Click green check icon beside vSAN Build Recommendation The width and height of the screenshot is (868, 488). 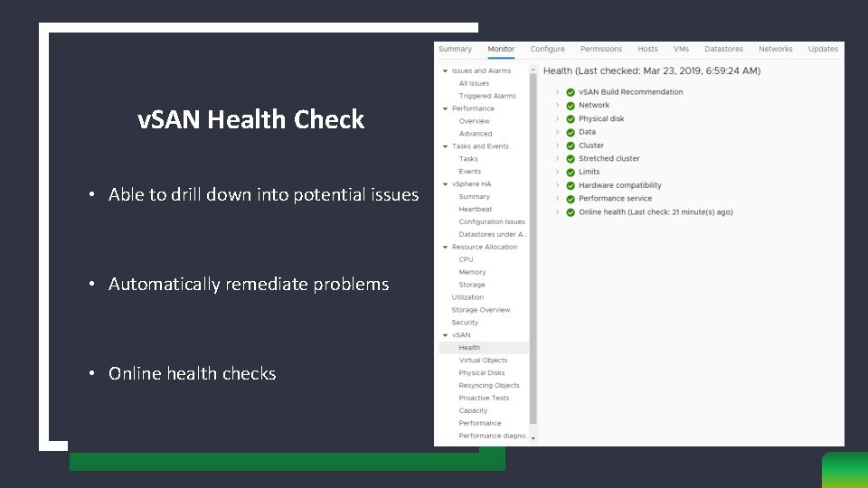click(571, 92)
